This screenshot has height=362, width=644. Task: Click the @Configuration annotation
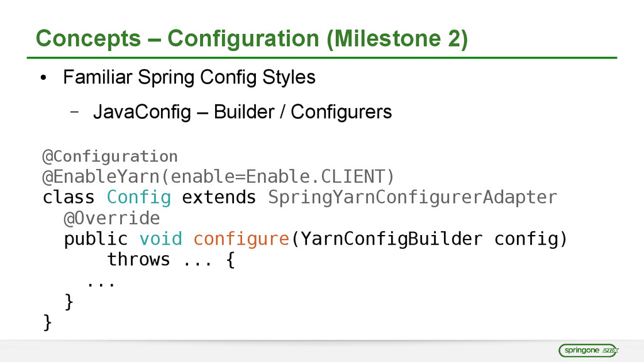(x=110, y=156)
